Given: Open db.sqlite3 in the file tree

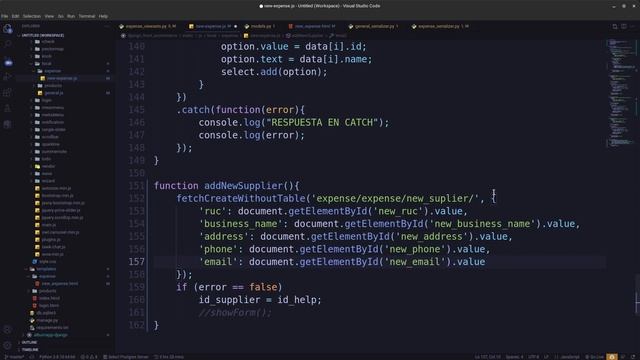Looking at the screenshot, I should [46, 313].
